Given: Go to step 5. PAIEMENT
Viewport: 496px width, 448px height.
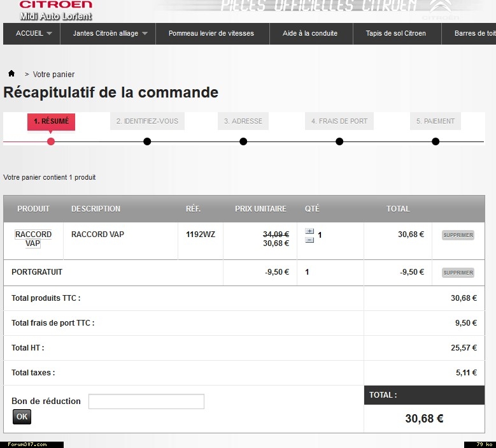Looking at the screenshot, I should pos(436,121).
